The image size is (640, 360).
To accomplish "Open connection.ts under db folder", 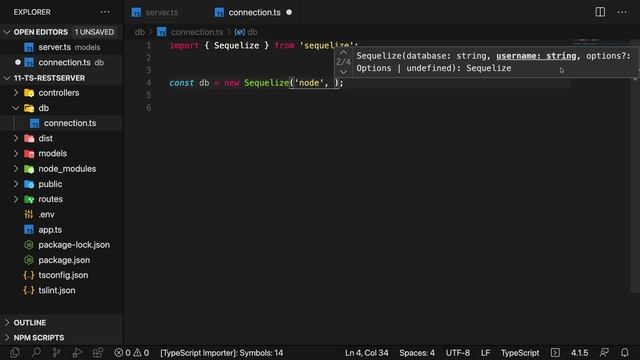I will pyautogui.click(x=61, y=123).
